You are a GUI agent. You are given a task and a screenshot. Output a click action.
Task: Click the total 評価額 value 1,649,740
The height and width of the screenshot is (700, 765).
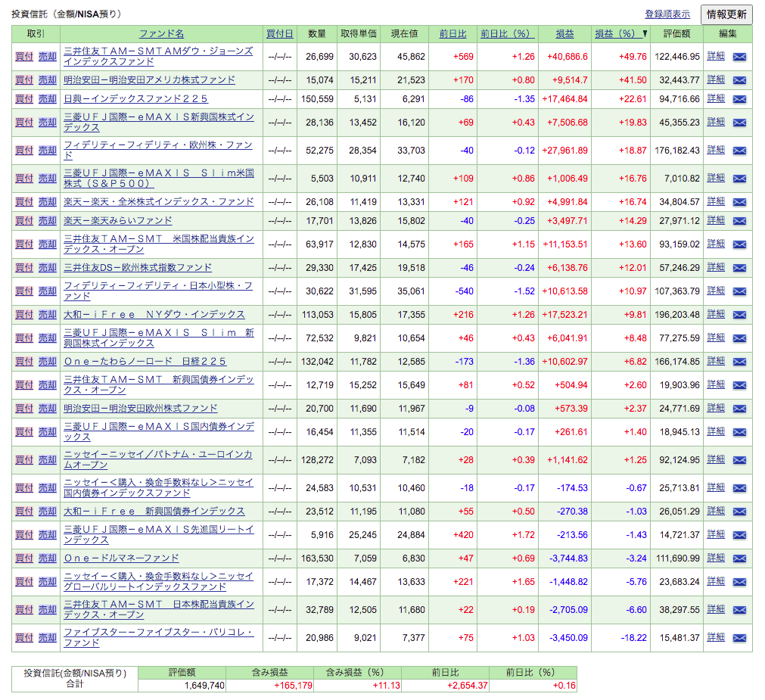point(204,686)
